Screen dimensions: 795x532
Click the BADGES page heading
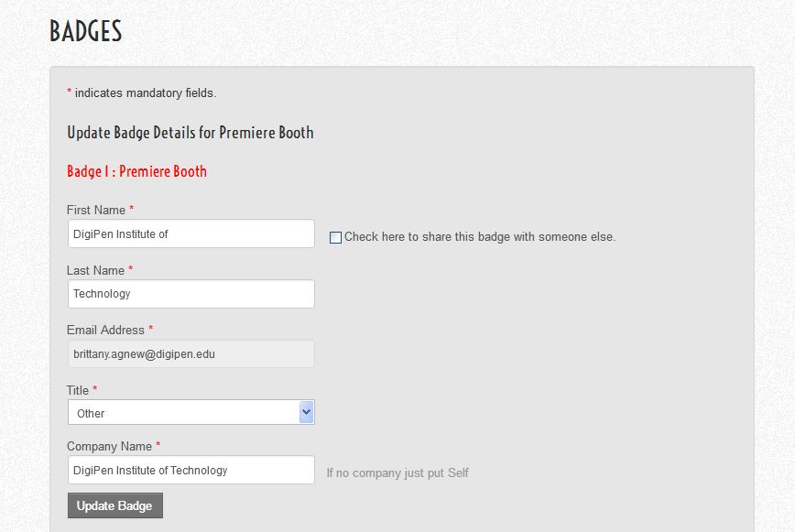click(85, 31)
